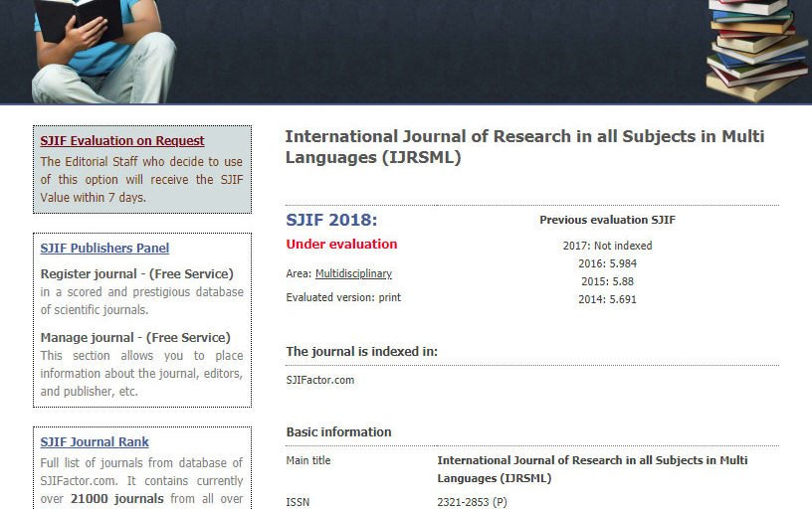Click the Multidisciplinary area link
This screenshot has height=509, width=812.
point(353,273)
